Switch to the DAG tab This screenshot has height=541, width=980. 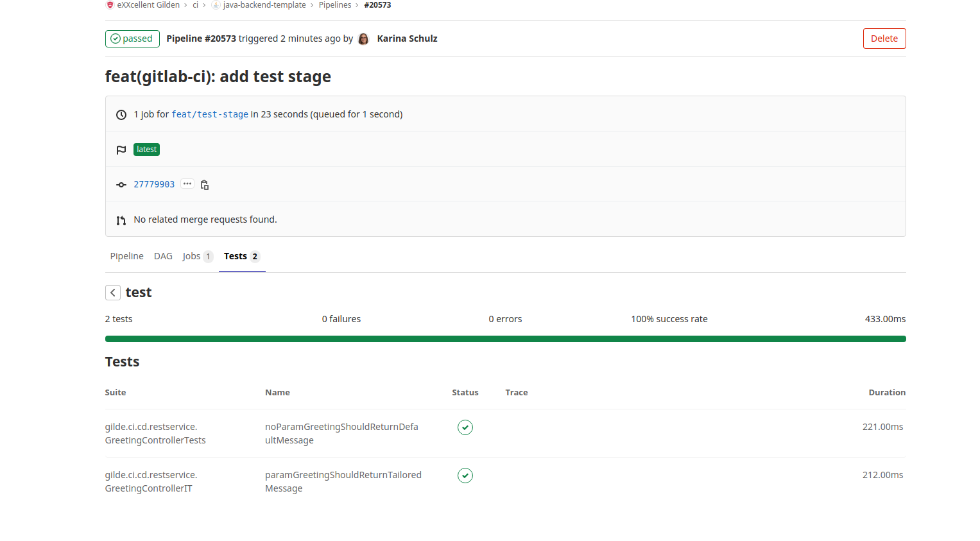click(163, 256)
